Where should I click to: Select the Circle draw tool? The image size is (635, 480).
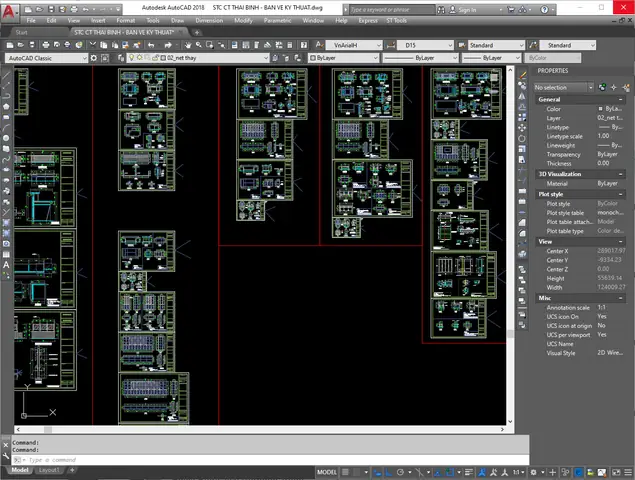pyautogui.click(x=6, y=138)
